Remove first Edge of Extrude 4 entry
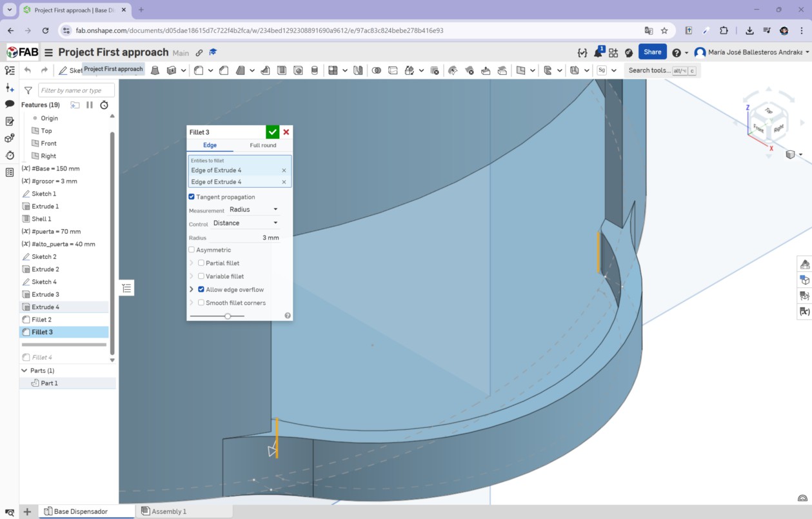This screenshot has height=519, width=812. (x=284, y=170)
